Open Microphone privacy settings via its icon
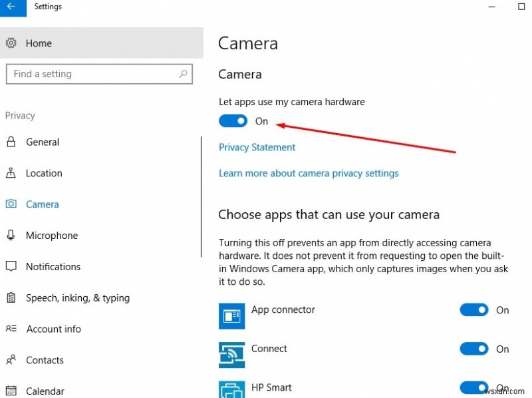 point(11,235)
